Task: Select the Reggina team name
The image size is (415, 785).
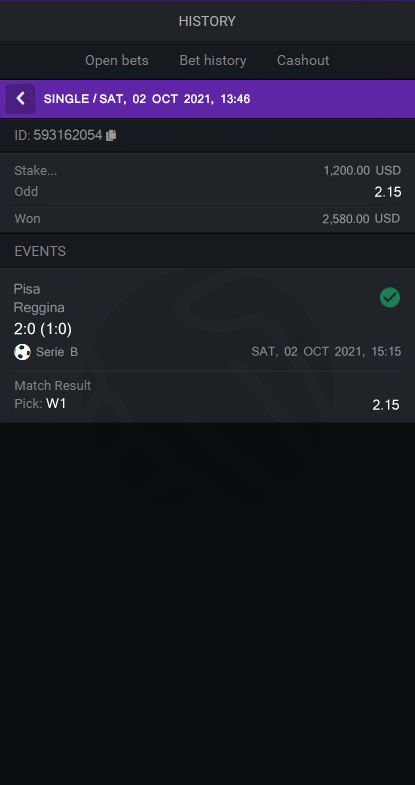Action: [39, 307]
